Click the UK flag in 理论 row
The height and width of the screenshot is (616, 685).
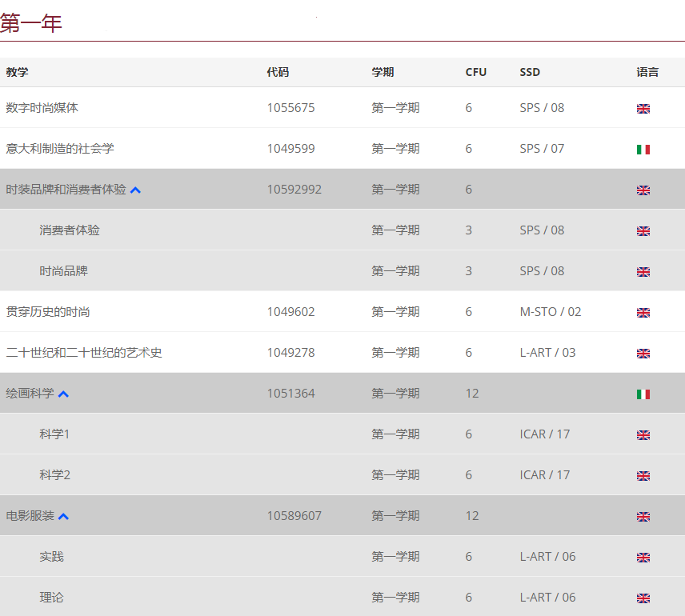pyautogui.click(x=643, y=598)
